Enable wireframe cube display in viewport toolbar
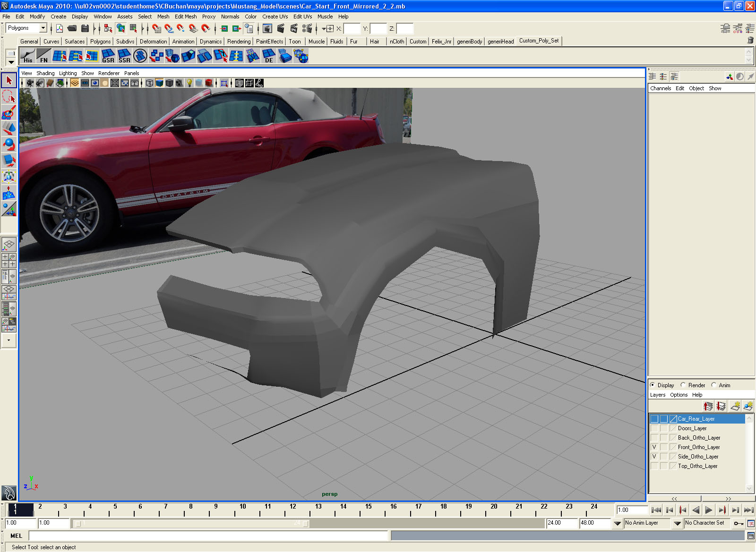 tap(149, 83)
